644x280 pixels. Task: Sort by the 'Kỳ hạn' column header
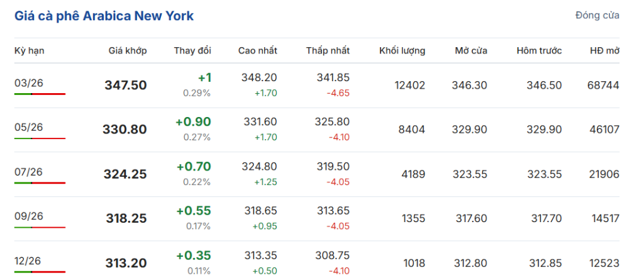(x=29, y=50)
